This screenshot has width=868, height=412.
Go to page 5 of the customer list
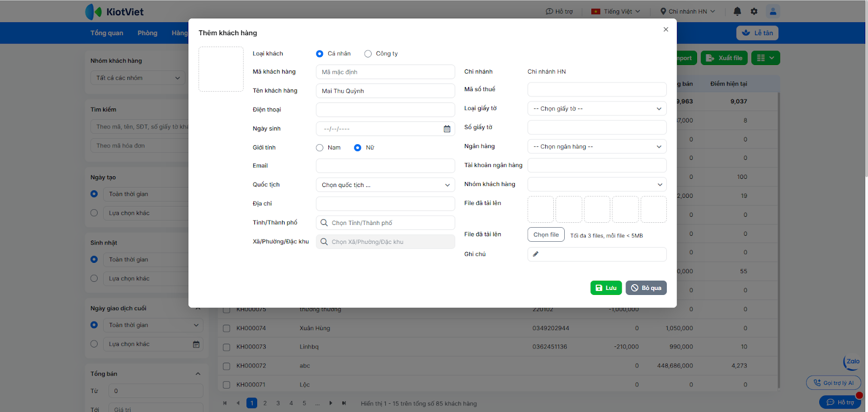(x=304, y=403)
